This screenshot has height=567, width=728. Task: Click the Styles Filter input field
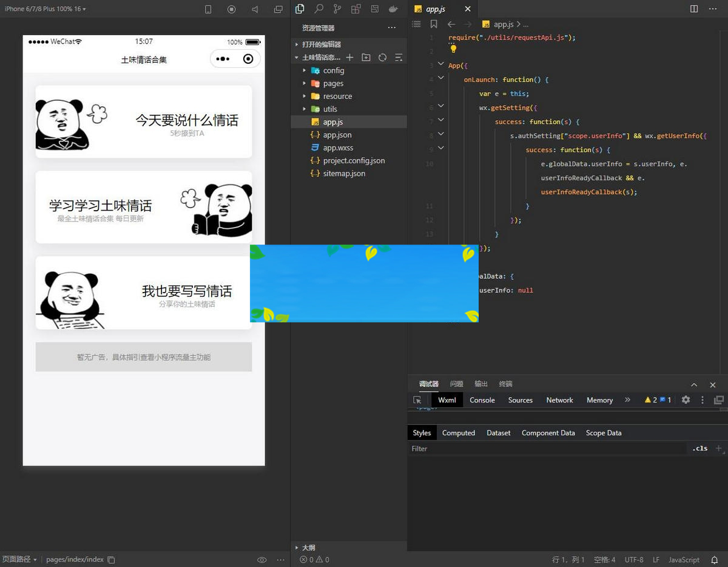coord(546,449)
